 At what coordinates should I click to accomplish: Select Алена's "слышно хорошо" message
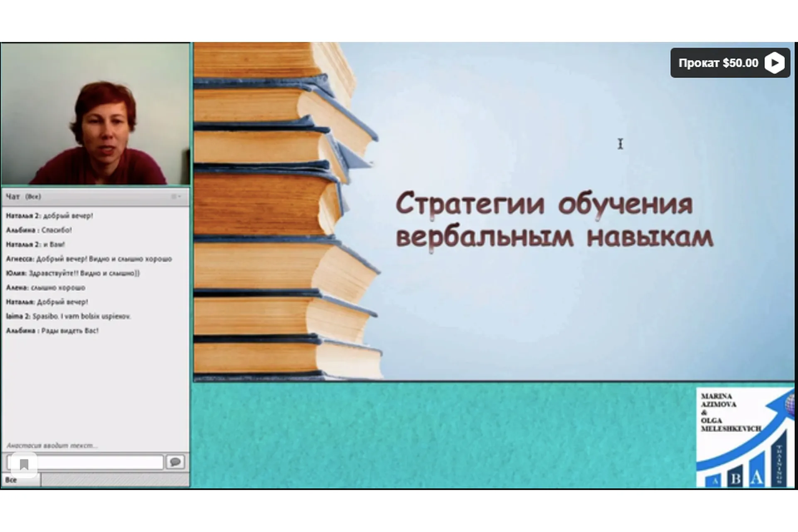click(x=46, y=288)
